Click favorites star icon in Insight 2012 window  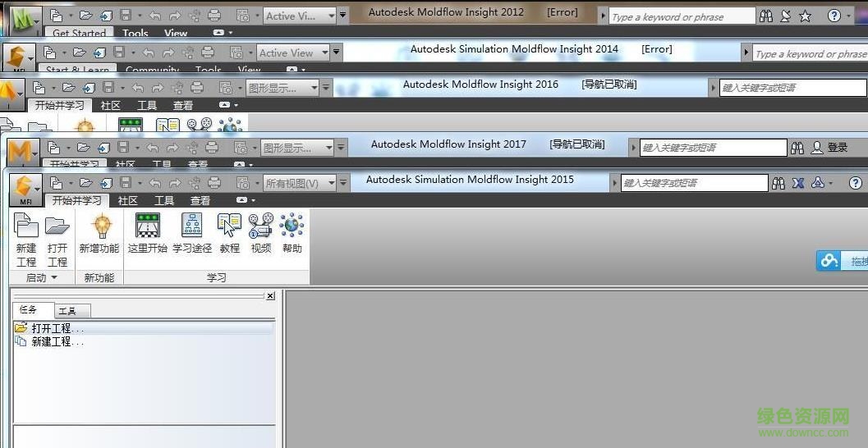(x=806, y=16)
